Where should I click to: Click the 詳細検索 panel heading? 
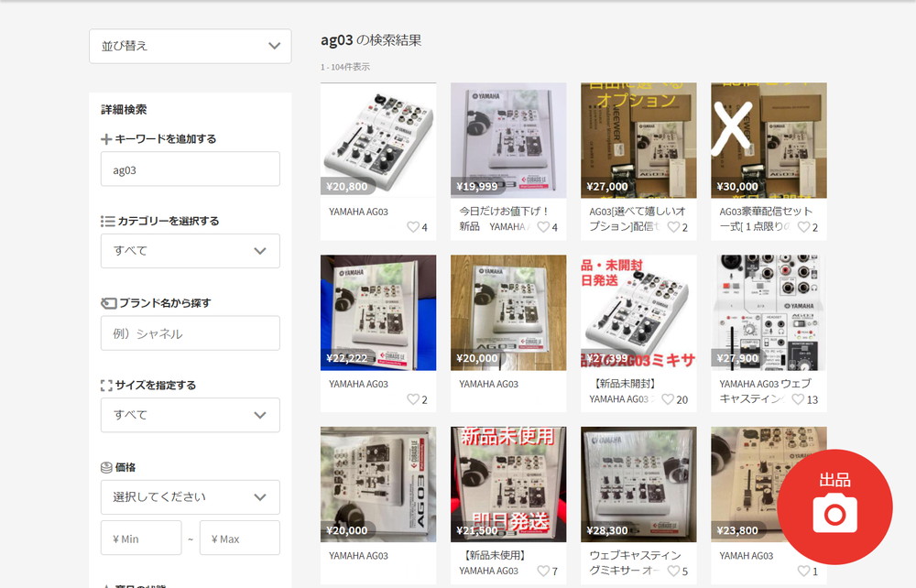pos(124,109)
